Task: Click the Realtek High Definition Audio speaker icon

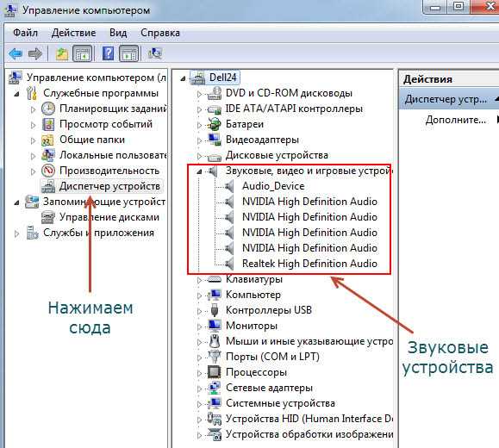Action: point(228,264)
